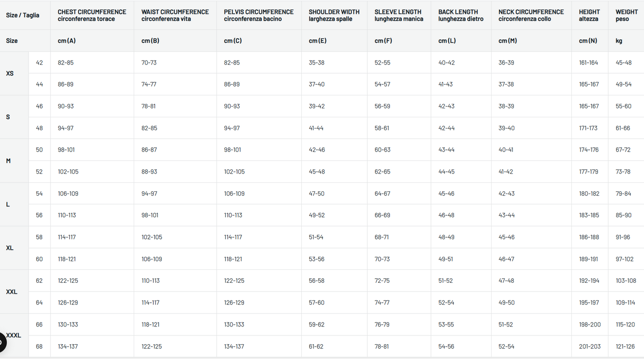
Task: Click the CHEST CIRCUMFERENCE column header
Action: 92,15
